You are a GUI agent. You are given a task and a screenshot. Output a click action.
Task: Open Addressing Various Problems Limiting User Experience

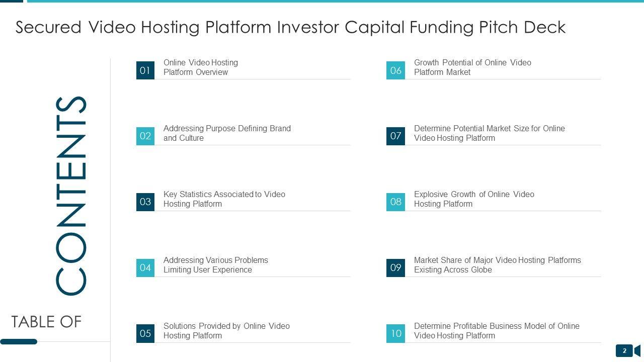(x=215, y=265)
